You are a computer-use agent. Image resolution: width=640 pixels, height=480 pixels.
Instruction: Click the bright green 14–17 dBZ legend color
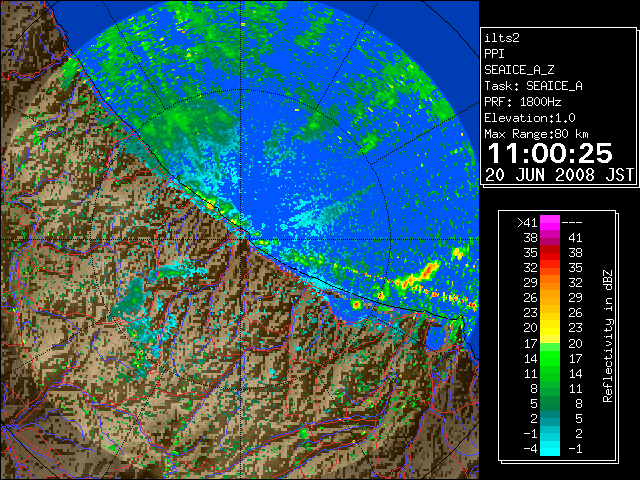(x=550, y=358)
